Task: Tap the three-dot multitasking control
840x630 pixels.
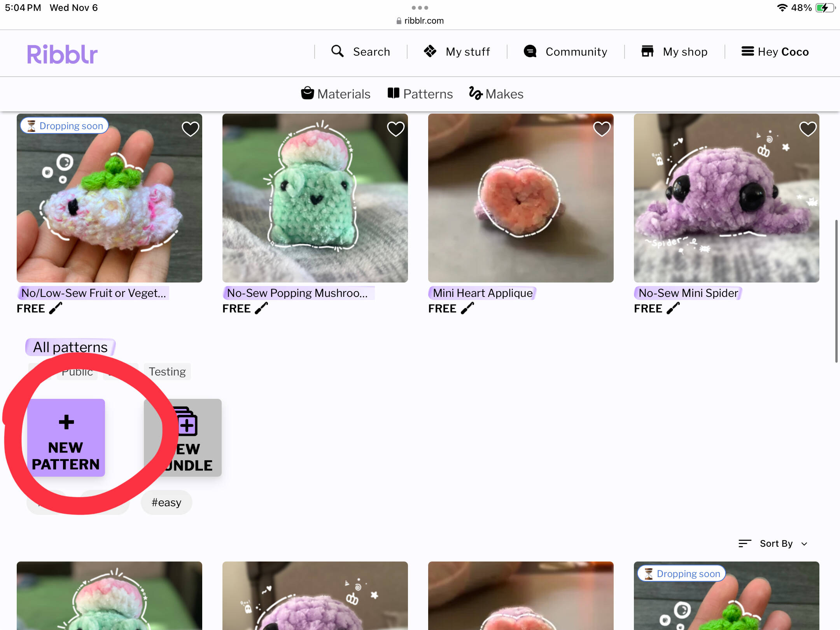Action: tap(420, 8)
